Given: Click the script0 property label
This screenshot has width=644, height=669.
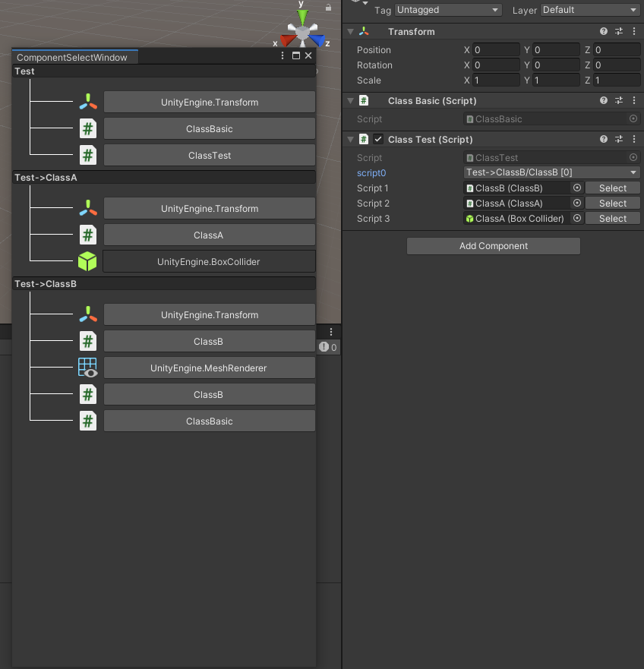Looking at the screenshot, I should 371,173.
